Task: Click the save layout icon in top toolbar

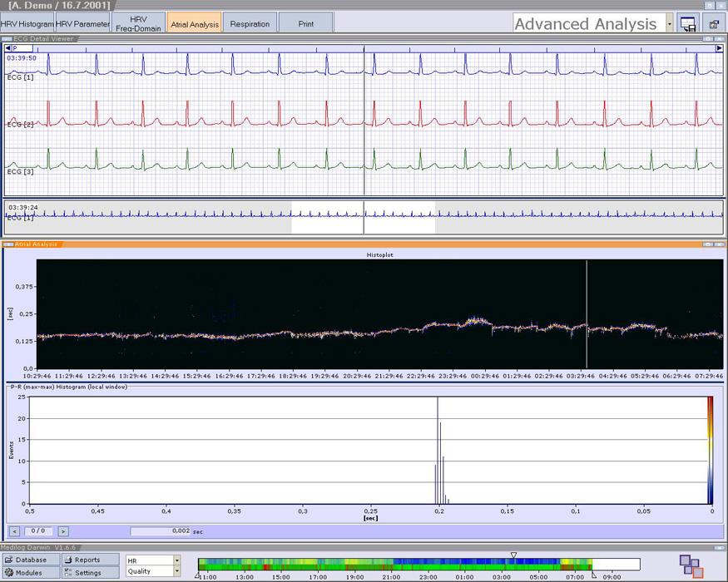Action: [x=687, y=24]
